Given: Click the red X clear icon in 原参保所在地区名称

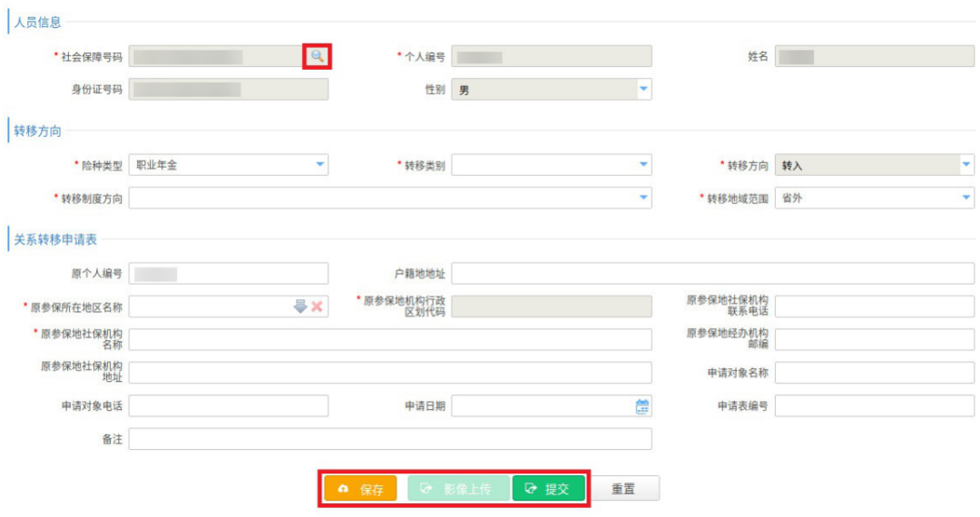Looking at the screenshot, I should tap(317, 307).
